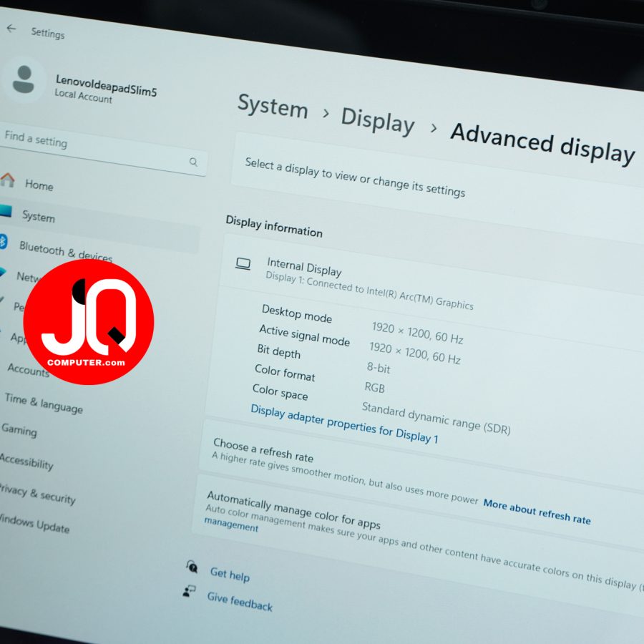644x644 pixels.
Task: Click 'LenovoIdeapadSlim5' account name
Action: click(x=107, y=86)
